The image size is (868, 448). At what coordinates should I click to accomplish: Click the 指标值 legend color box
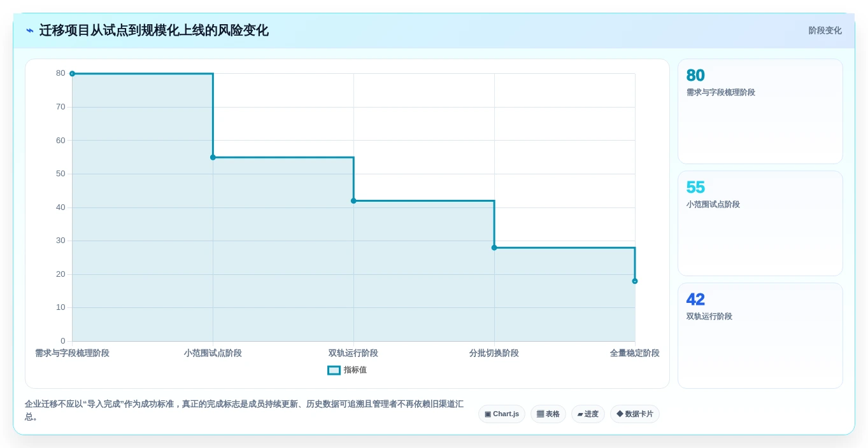334,370
